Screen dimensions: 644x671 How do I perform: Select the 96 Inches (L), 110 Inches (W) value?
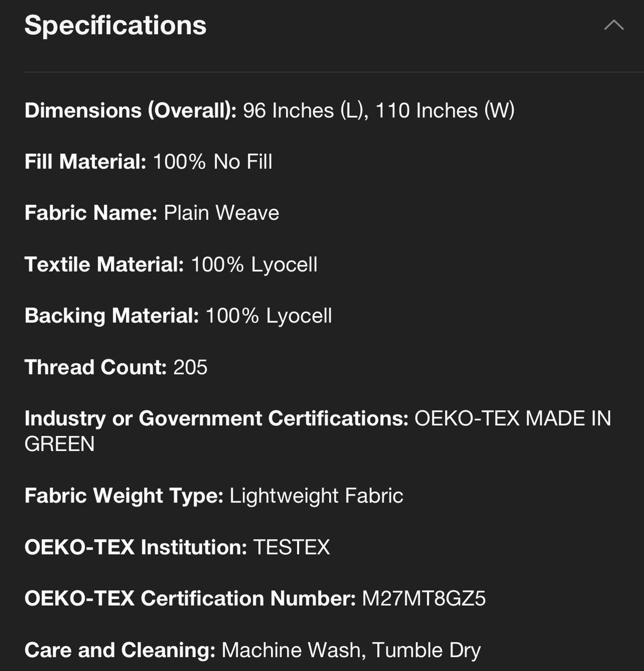pyautogui.click(x=379, y=111)
